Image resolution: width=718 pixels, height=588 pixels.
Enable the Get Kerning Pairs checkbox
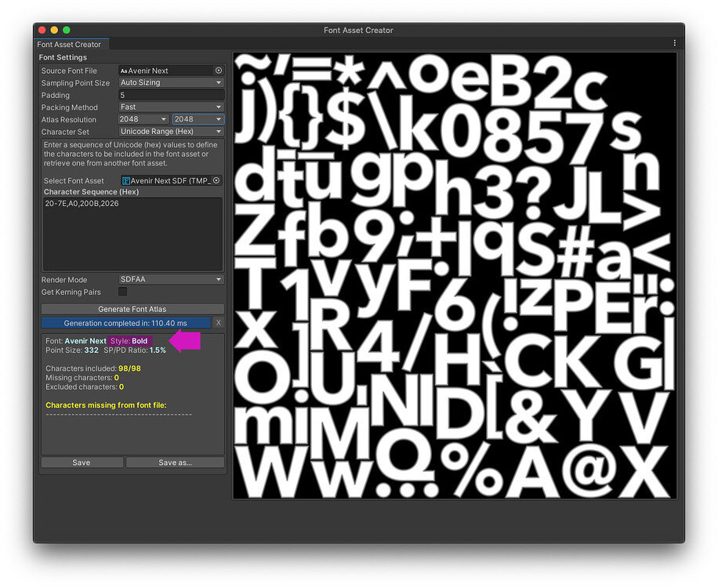[123, 291]
